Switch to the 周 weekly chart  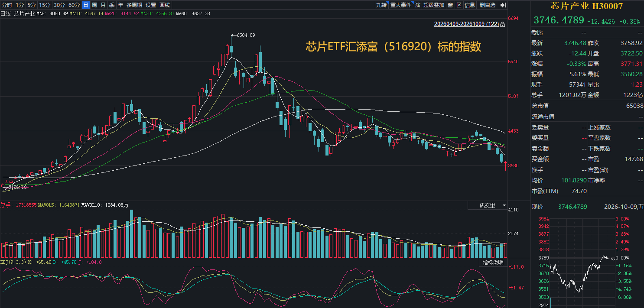coord(94,5)
